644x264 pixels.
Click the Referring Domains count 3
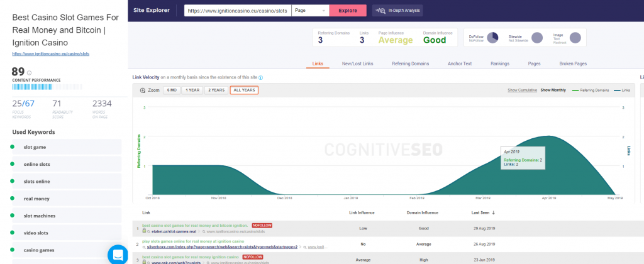tap(320, 40)
